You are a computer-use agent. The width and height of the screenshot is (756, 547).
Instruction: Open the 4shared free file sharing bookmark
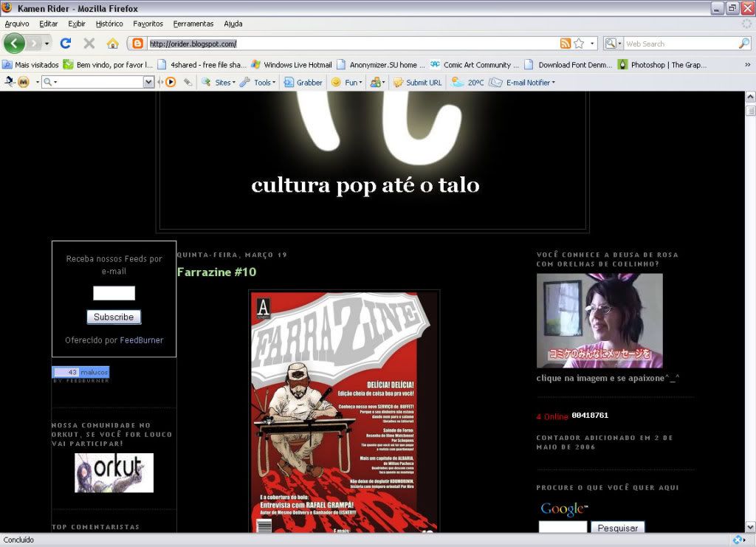click(x=202, y=64)
